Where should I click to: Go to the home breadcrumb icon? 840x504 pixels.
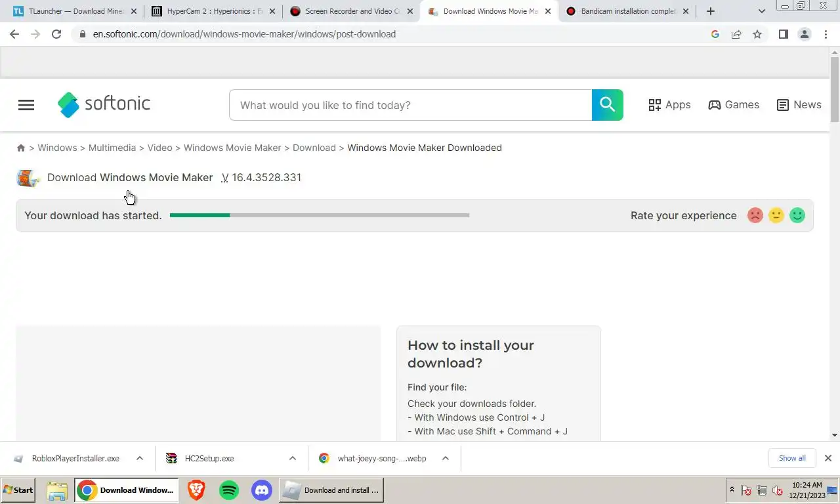point(21,148)
